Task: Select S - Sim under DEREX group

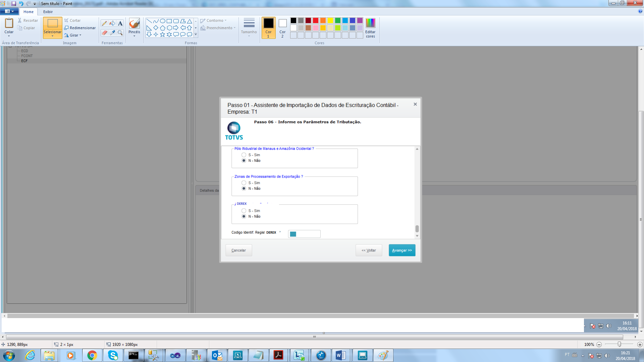Action: point(244,211)
